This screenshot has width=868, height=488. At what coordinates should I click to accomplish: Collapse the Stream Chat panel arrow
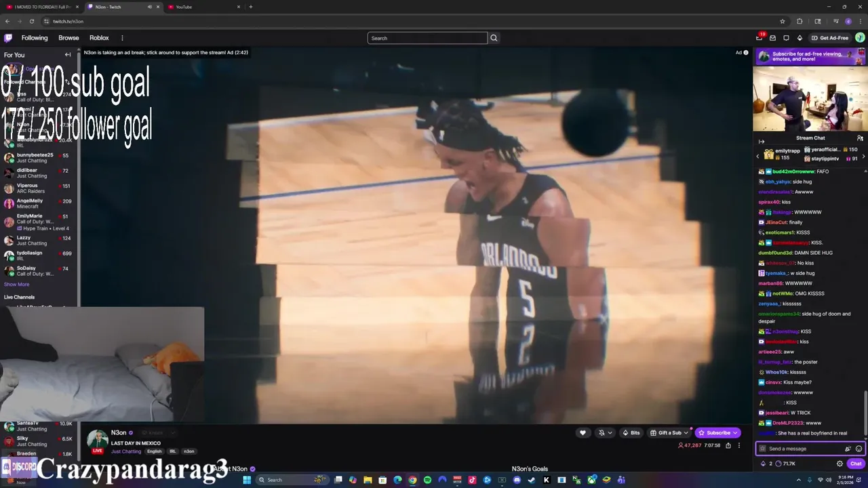pos(762,142)
